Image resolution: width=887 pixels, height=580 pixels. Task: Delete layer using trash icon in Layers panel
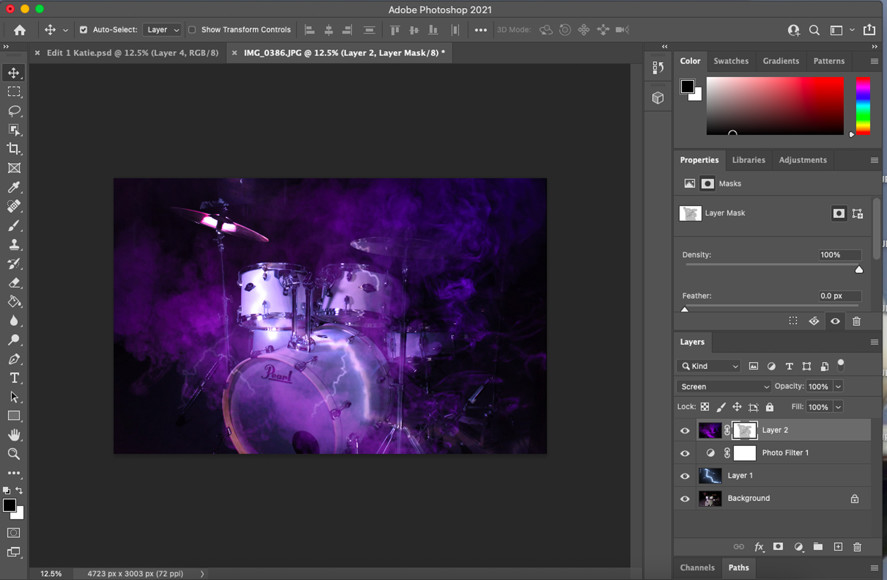click(857, 547)
